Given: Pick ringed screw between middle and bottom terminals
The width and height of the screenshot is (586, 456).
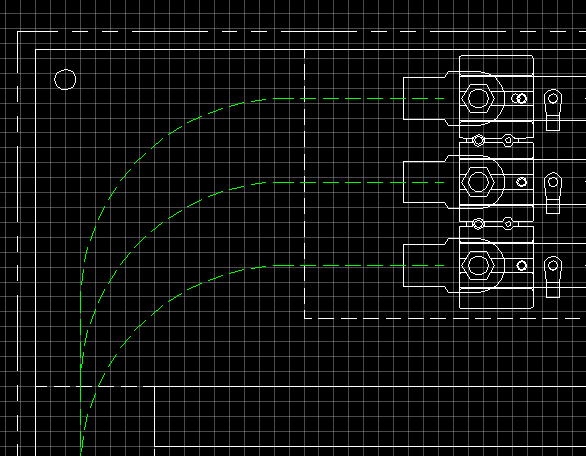Looking at the screenshot, I should [478, 224].
